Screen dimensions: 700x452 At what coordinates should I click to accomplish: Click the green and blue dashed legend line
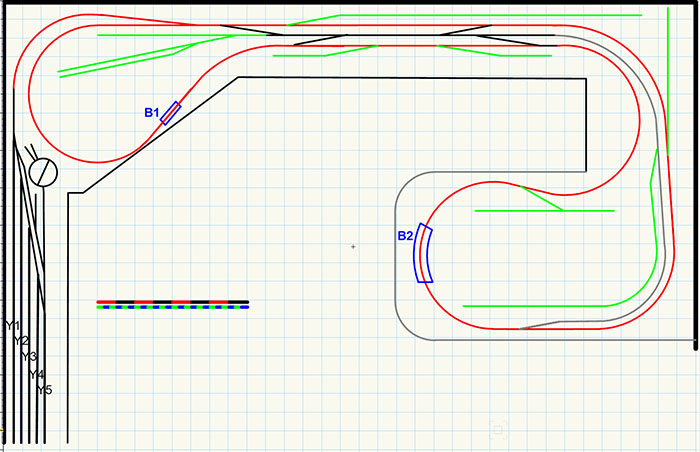173,307
